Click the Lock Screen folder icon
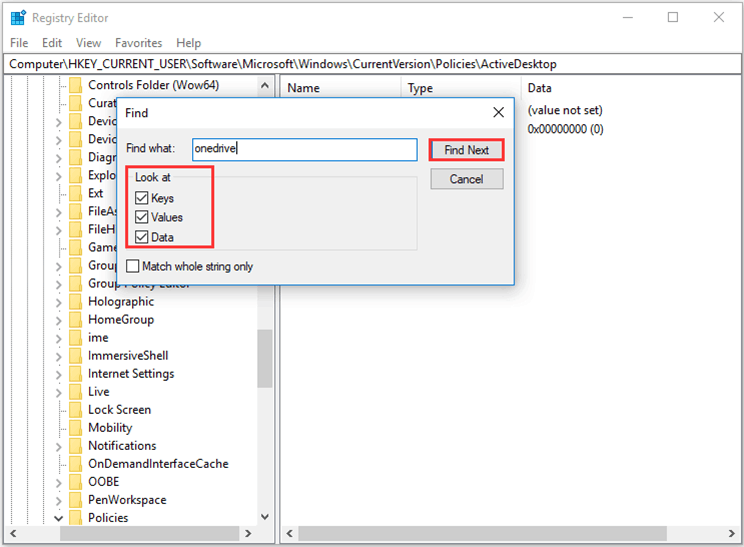Viewport: 744px width, 547px height. [75, 410]
